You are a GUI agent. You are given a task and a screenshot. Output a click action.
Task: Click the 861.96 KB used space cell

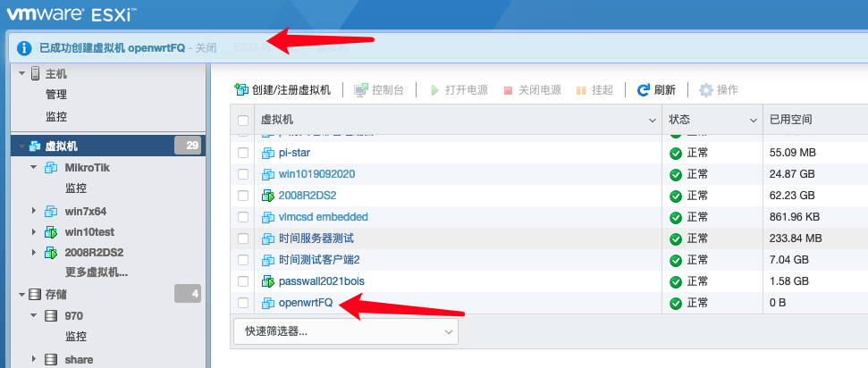pyautogui.click(x=795, y=217)
